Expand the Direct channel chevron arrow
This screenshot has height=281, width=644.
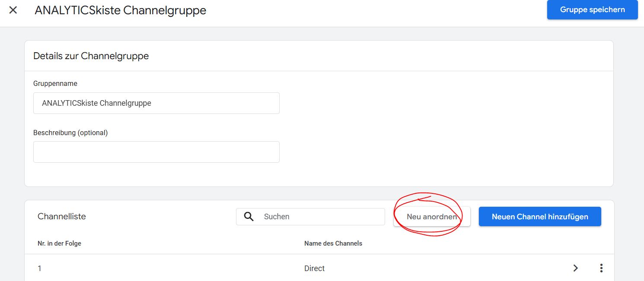click(x=575, y=268)
